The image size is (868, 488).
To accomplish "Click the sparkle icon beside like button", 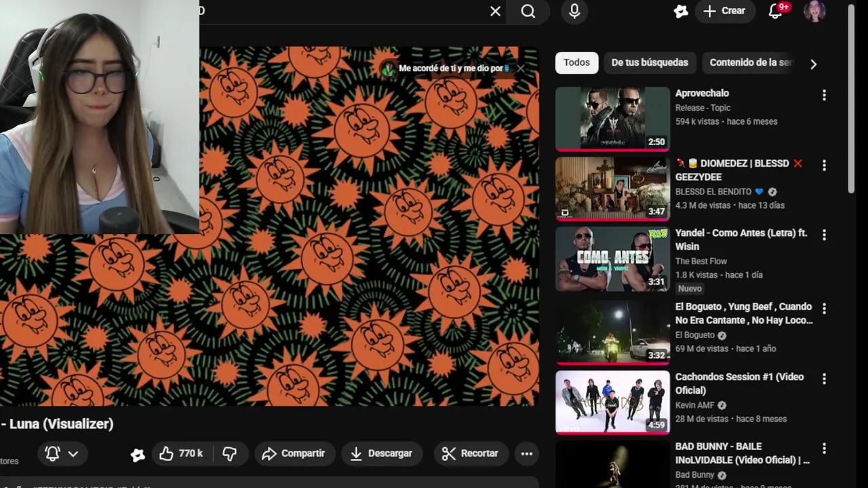I will pos(138,455).
